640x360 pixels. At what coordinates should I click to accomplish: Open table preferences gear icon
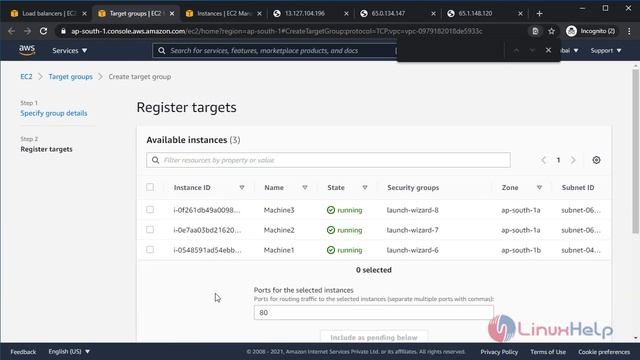[x=596, y=160]
